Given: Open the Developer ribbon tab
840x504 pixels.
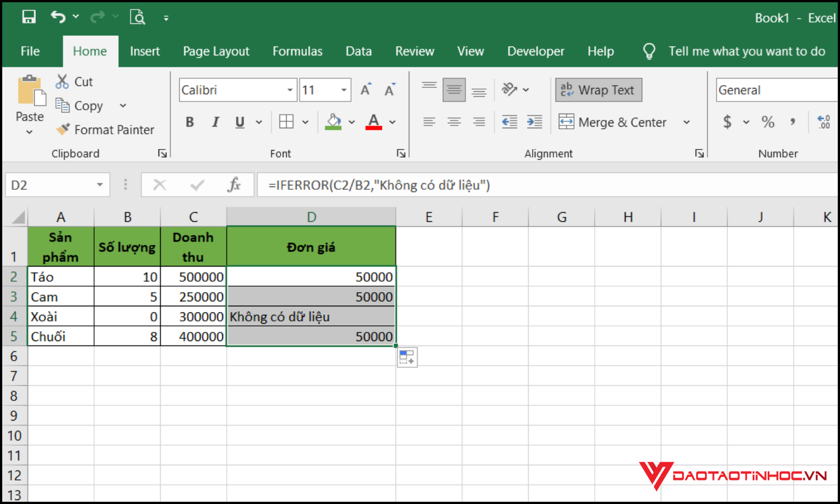Looking at the screenshot, I should (535, 51).
